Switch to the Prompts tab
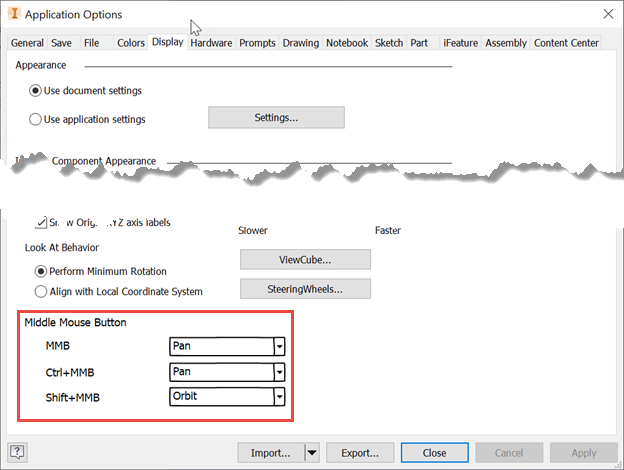The image size is (624, 470). [x=257, y=43]
